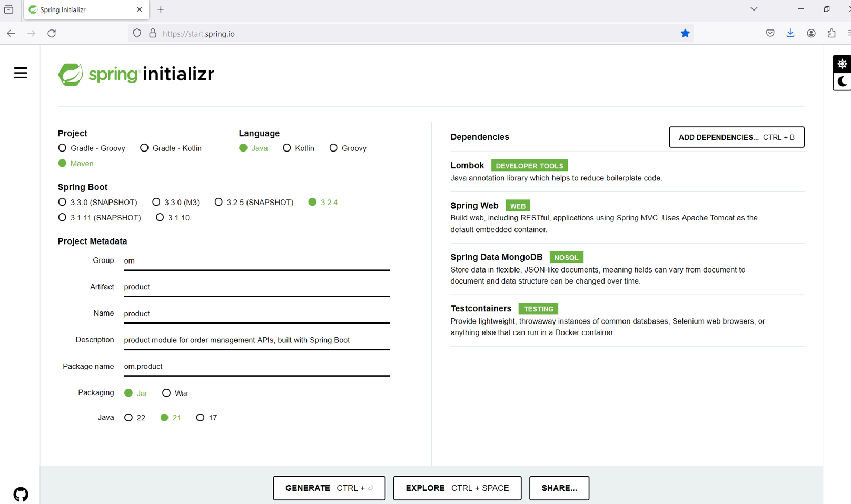Click the Spring Data MongoDB dependency
Viewport: 851px width, 504px height.
pyautogui.click(x=627, y=269)
